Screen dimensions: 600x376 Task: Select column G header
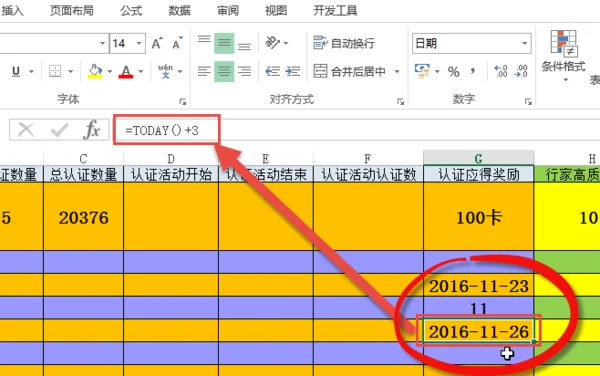(x=478, y=158)
